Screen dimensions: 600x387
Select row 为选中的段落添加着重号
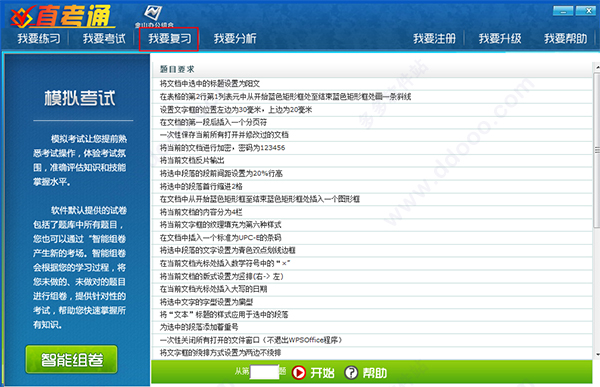[372, 327]
